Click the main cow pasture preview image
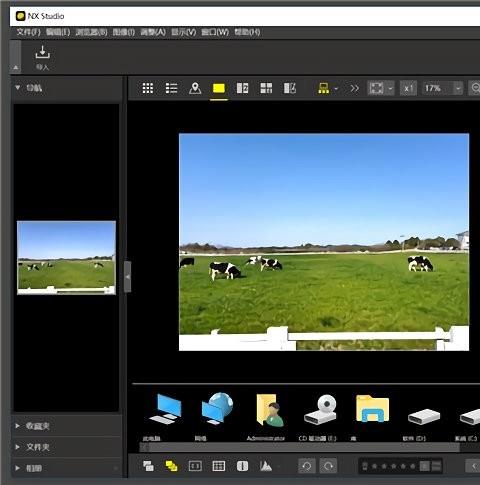Viewport: 480px width, 485px height. click(324, 242)
